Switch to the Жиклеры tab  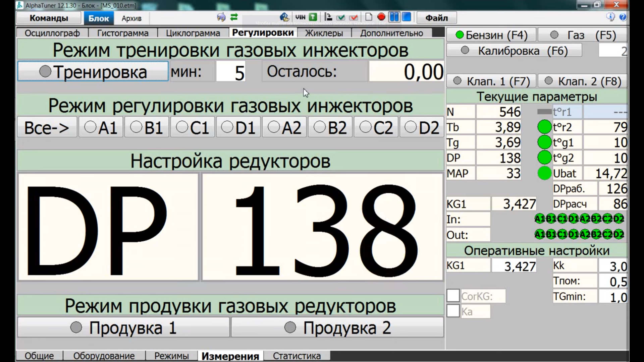324,33
